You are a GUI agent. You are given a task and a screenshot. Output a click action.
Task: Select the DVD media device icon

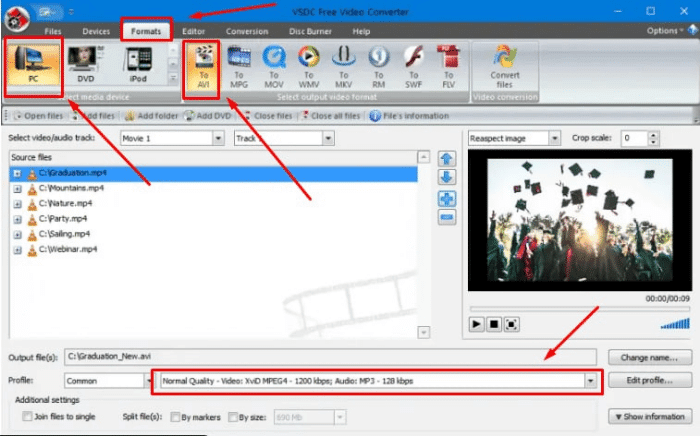tap(85, 66)
